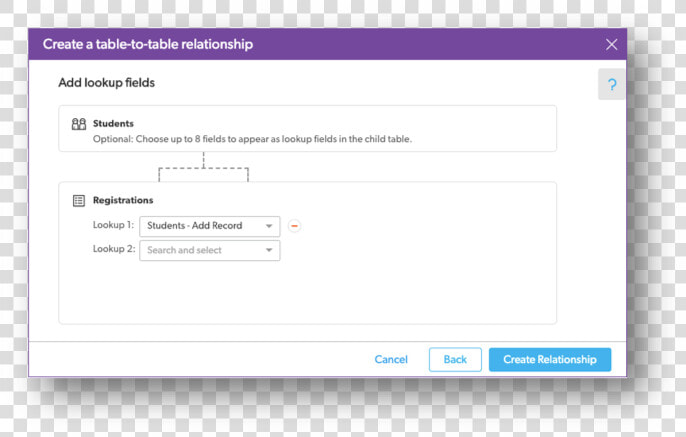Click the optional lookup fields description text
Screen dimensions: 686x437
(x=252, y=139)
